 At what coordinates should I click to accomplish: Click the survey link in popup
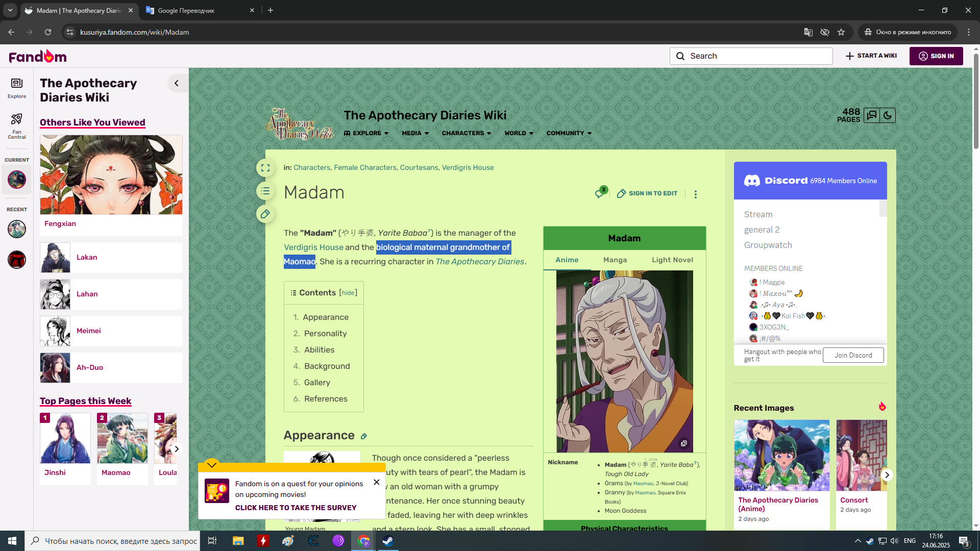click(296, 508)
